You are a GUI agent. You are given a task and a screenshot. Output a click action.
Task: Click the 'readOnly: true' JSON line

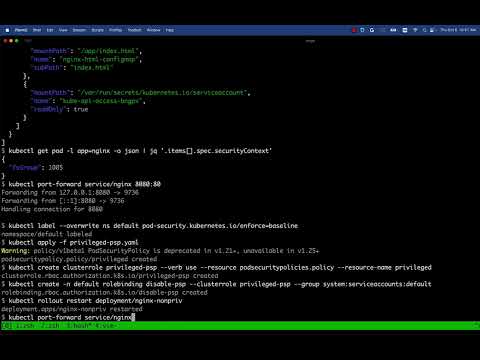(60, 109)
